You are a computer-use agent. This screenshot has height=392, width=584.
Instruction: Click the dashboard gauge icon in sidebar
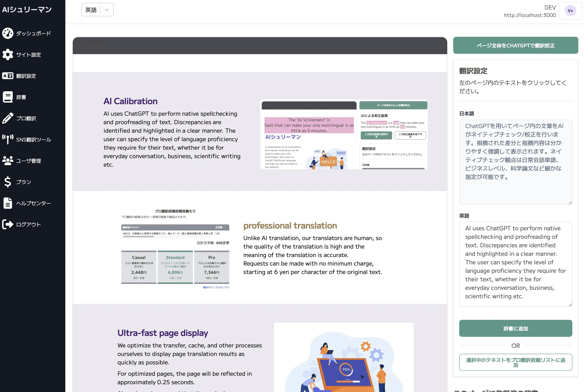pos(8,33)
